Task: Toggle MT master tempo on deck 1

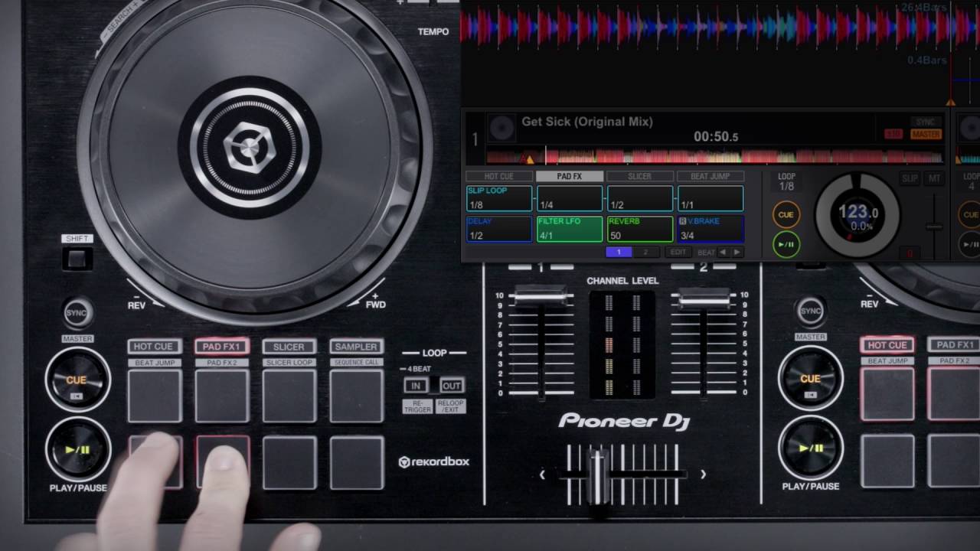Action: pyautogui.click(x=935, y=178)
